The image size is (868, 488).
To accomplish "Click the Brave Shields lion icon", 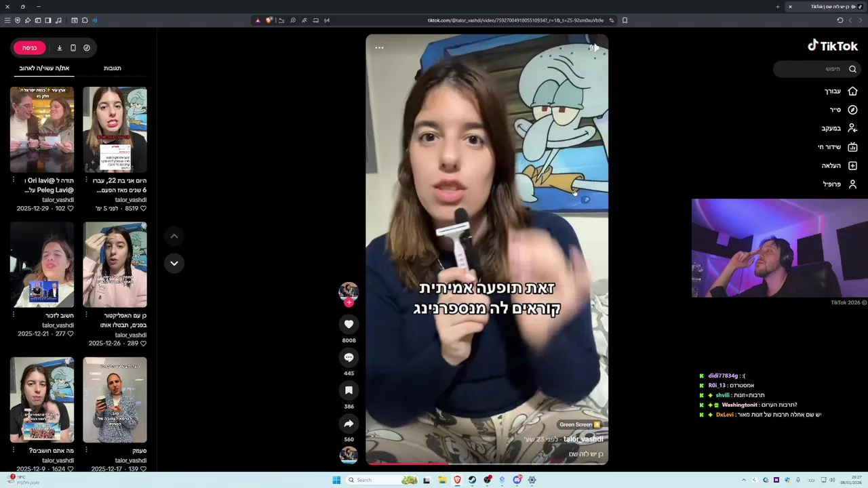I will tap(269, 20).
